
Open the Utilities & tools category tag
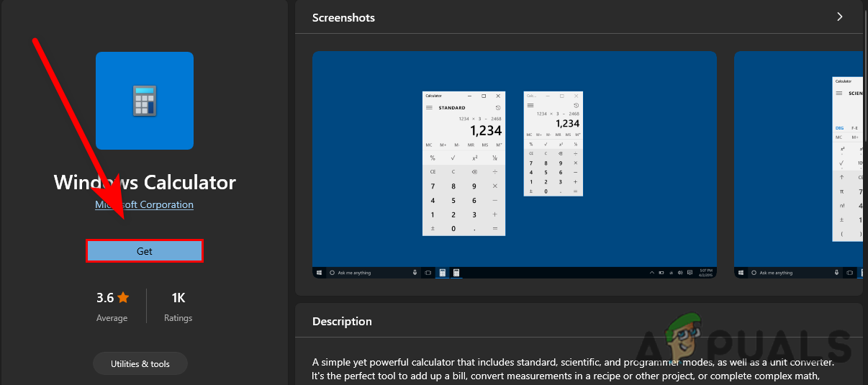click(140, 363)
